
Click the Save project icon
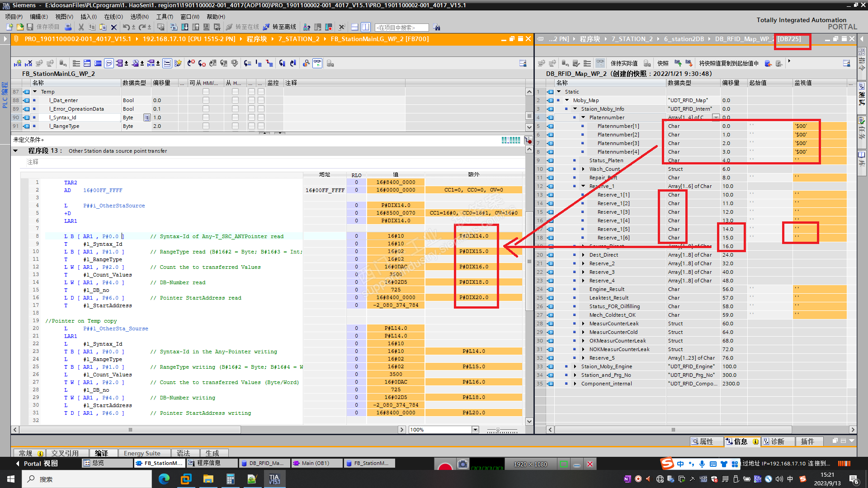pyautogui.click(x=30, y=27)
